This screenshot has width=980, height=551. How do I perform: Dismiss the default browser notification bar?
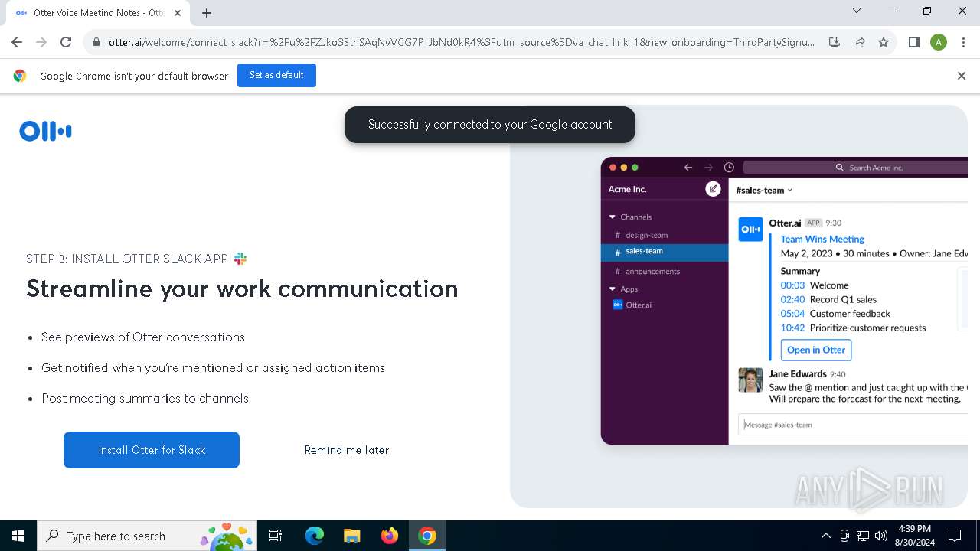[x=962, y=76]
